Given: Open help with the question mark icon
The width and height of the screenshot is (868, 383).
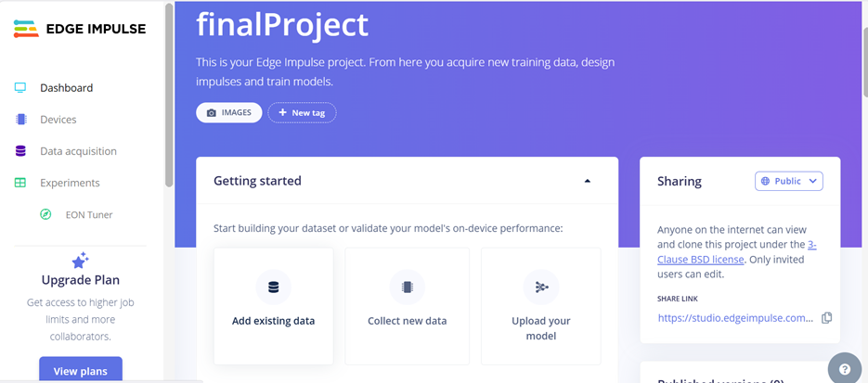Looking at the screenshot, I should (845, 369).
